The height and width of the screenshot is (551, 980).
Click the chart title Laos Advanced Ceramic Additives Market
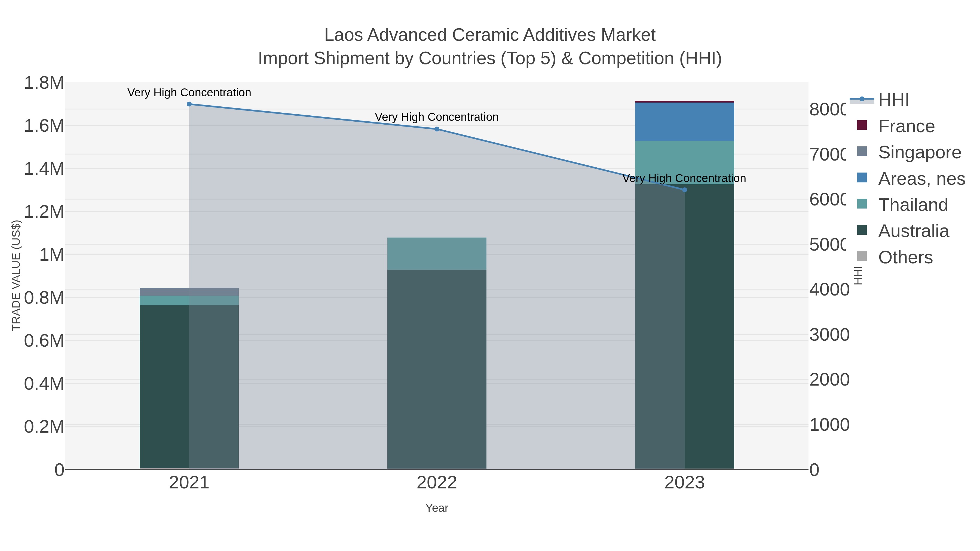coord(490,35)
